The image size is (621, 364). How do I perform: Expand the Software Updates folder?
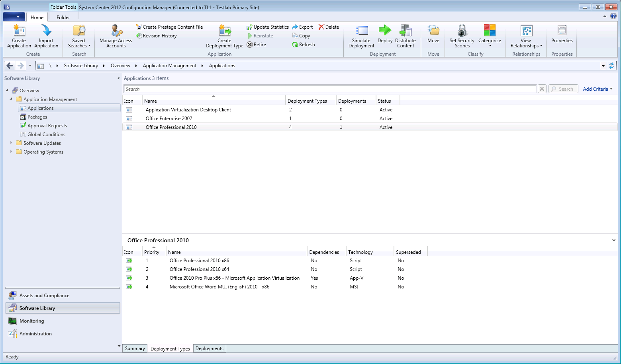coord(11,143)
